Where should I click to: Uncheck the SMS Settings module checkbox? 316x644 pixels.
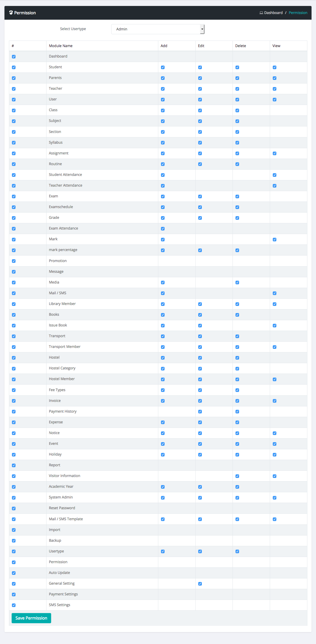click(x=14, y=605)
